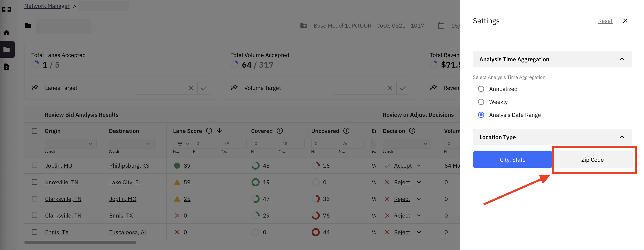
Task: Switch location type to Zip Code
Action: (592, 159)
